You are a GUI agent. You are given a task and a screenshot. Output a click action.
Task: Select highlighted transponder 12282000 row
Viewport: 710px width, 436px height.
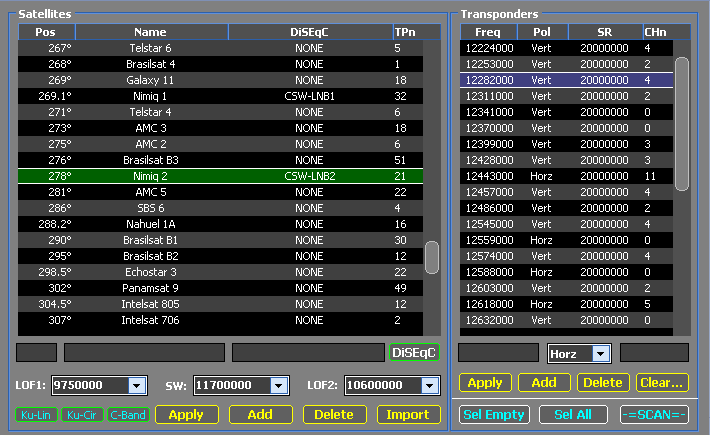click(x=566, y=80)
